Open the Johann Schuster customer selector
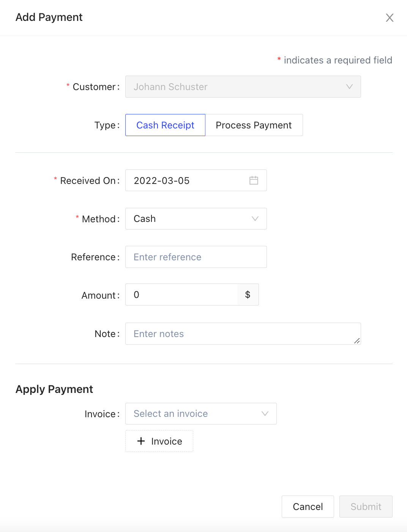Screen dimensions: 407x532 [x=235, y=87]
